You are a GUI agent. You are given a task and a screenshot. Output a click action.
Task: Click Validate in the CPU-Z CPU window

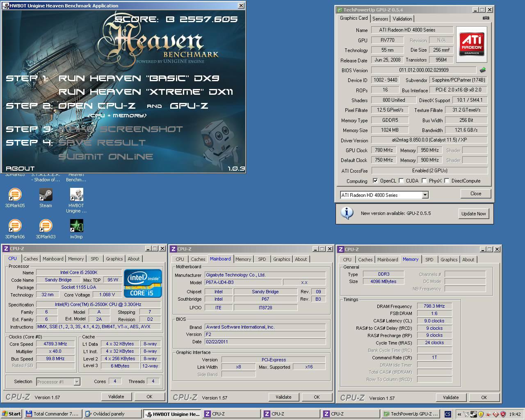pyautogui.click(x=116, y=397)
